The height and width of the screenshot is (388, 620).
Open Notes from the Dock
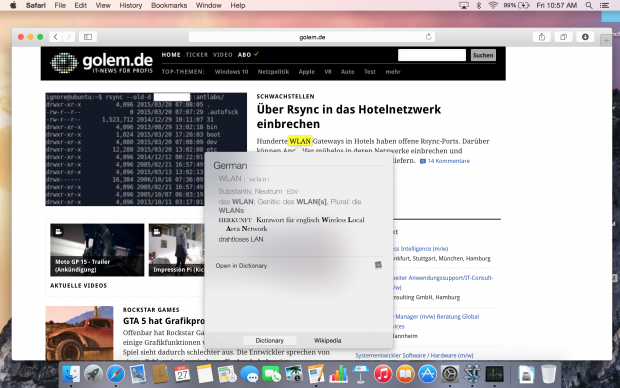click(205, 374)
